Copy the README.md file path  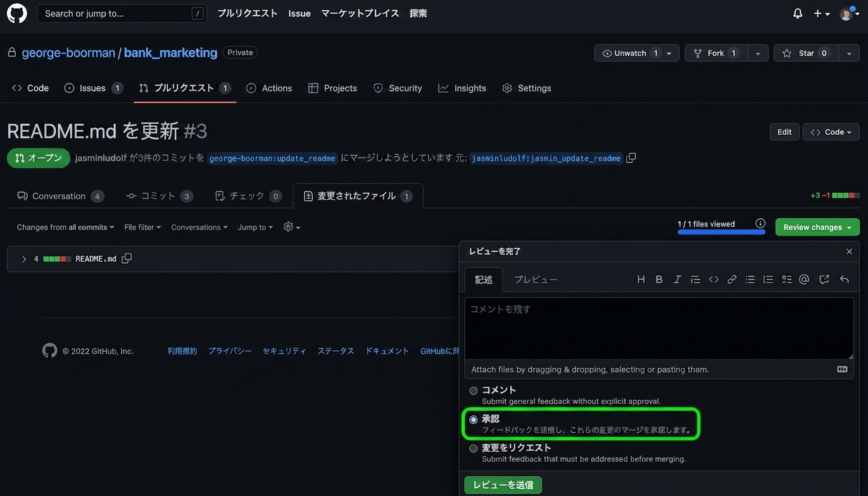(127, 259)
